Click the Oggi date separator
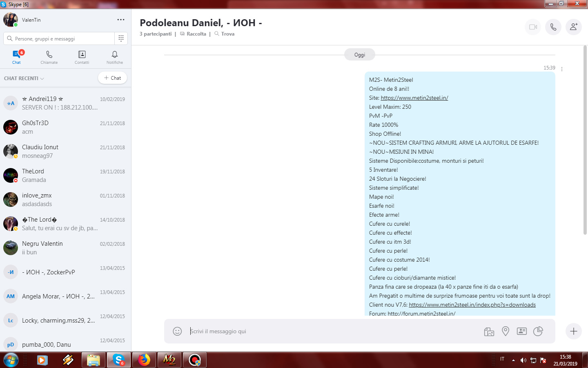Viewport: 588px width, 368px height. click(360, 55)
